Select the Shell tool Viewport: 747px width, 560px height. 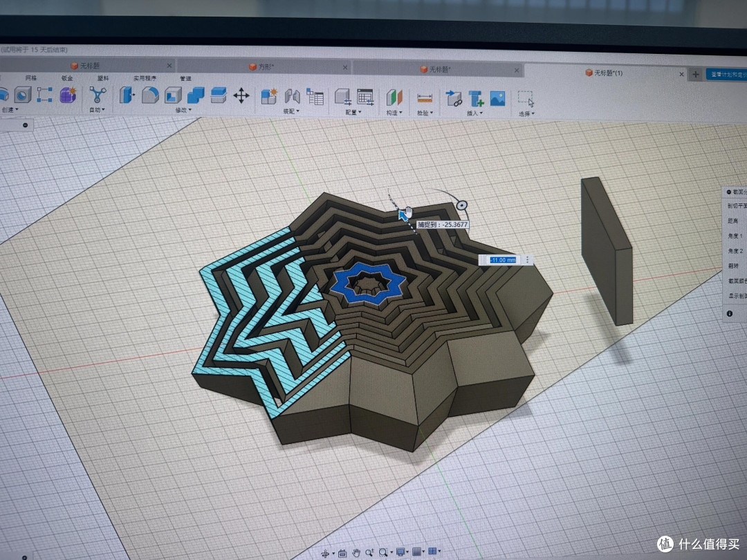pos(173,95)
